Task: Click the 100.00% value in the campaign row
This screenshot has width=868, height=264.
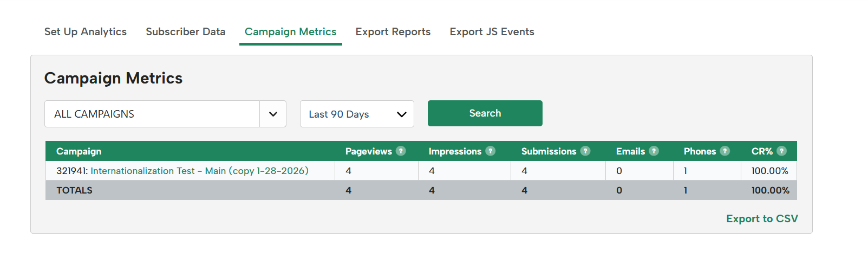Action: pos(769,171)
